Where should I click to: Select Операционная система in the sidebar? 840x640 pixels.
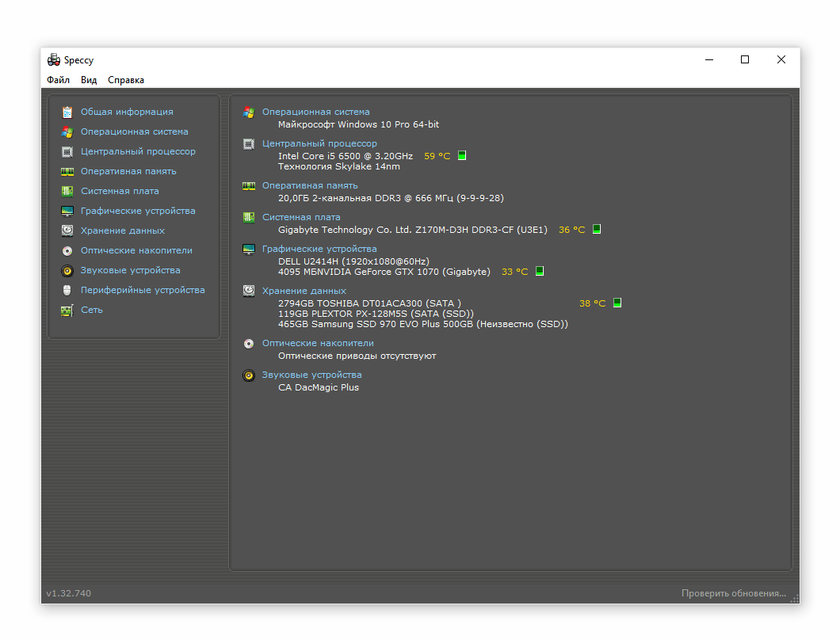tap(135, 131)
